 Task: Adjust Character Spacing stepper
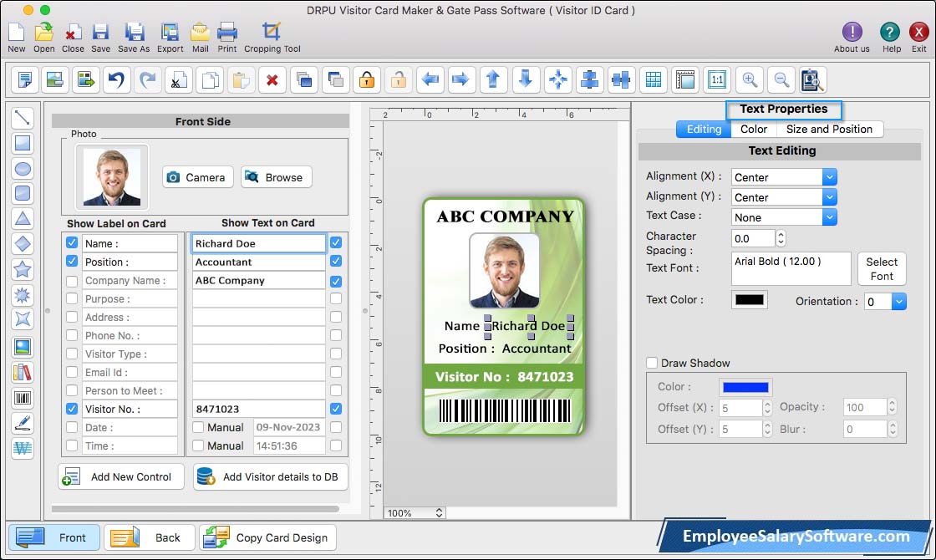pos(781,238)
